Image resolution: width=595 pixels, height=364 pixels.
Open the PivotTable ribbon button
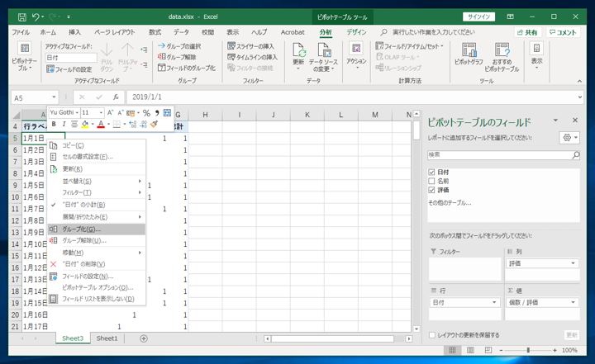tap(24, 57)
